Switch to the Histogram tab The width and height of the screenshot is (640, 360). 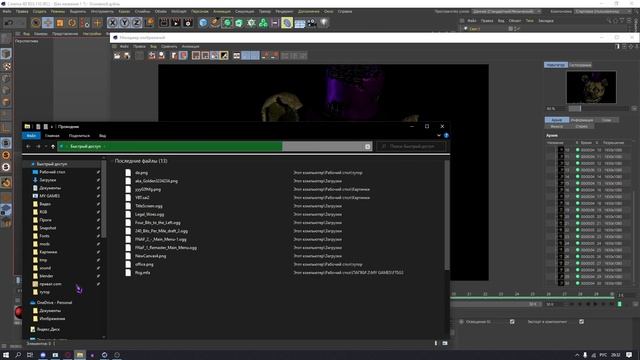tap(580, 65)
